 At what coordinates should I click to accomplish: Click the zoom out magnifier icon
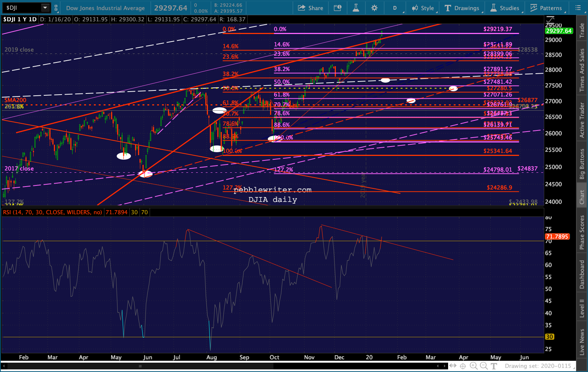click(x=483, y=366)
